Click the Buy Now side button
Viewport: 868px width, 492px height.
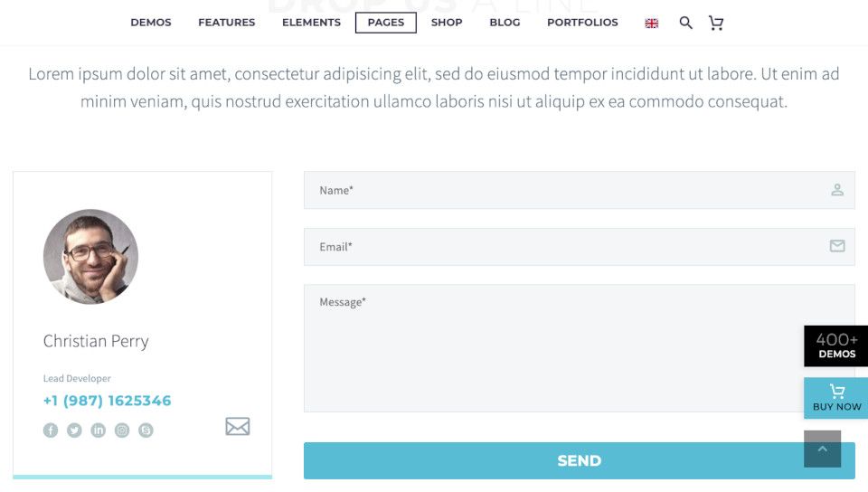835,398
